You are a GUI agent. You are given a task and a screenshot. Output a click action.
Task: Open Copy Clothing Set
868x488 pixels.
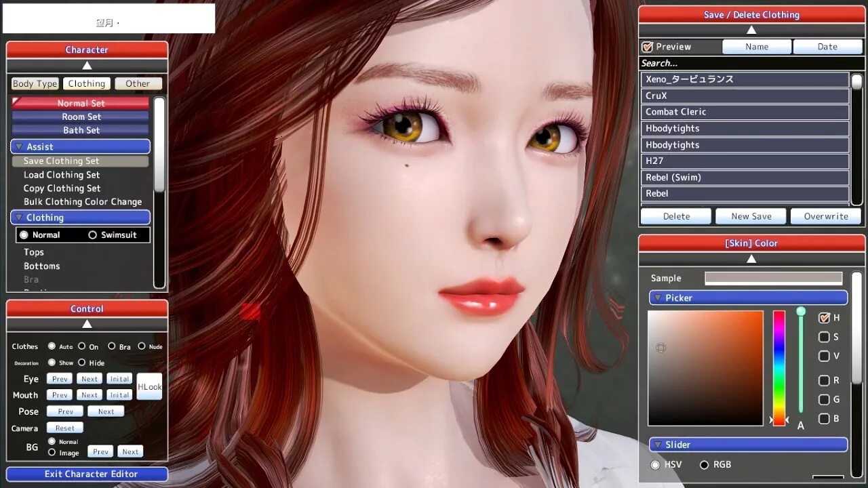(62, 188)
